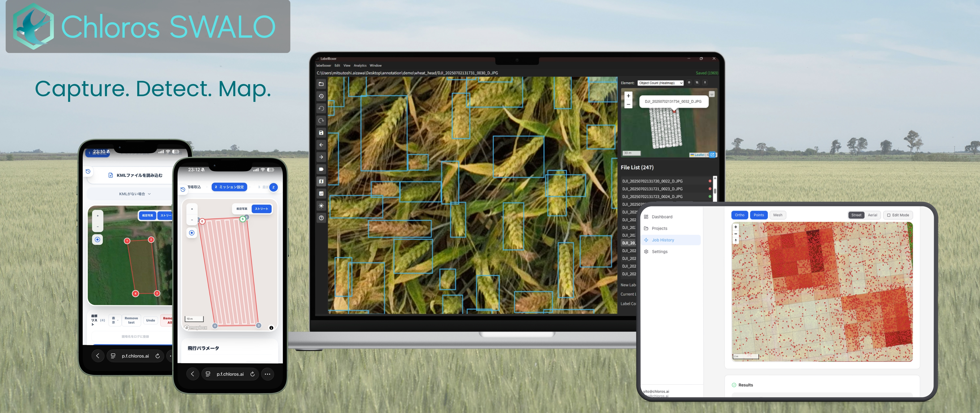
Task: Click download icon beside Element dropdown
Action: click(x=705, y=82)
